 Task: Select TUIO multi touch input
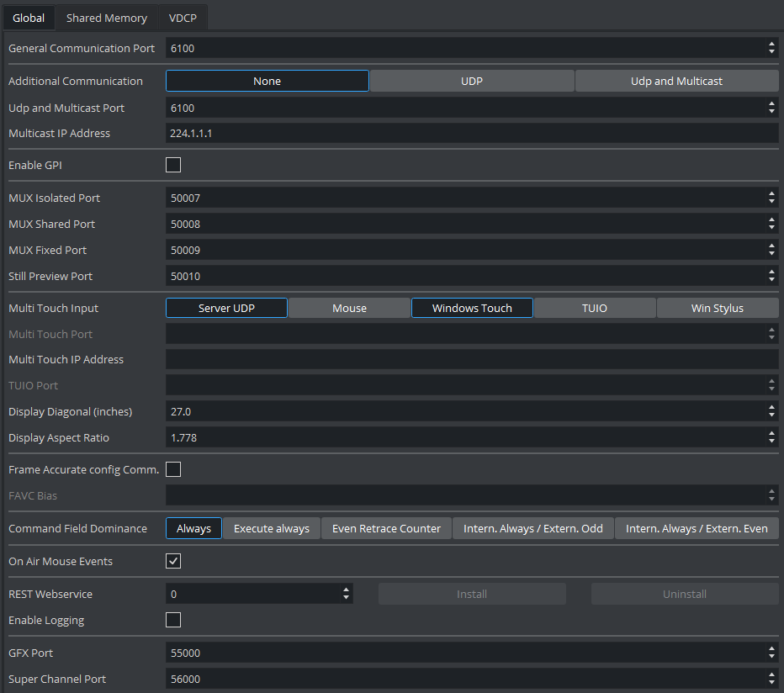click(x=595, y=308)
